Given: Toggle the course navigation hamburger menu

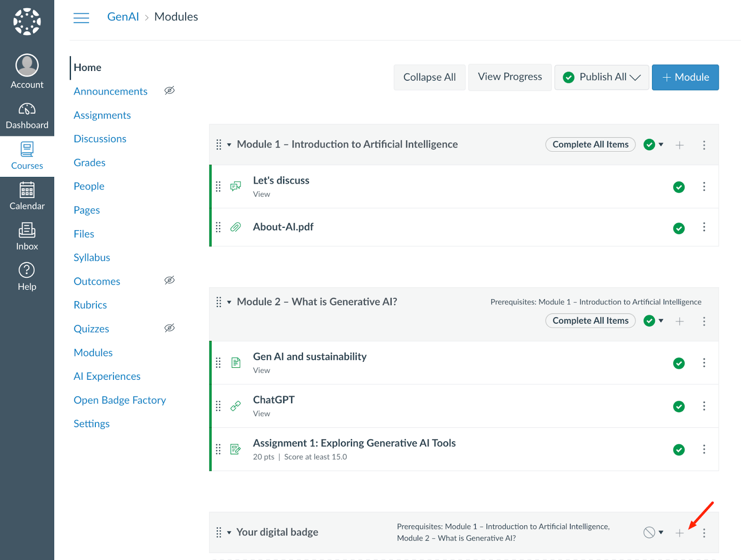Looking at the screenshot, I should 81,18.
